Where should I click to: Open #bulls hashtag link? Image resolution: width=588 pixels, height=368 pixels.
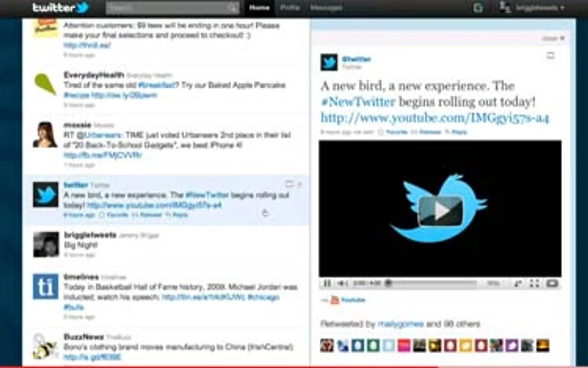73,307
